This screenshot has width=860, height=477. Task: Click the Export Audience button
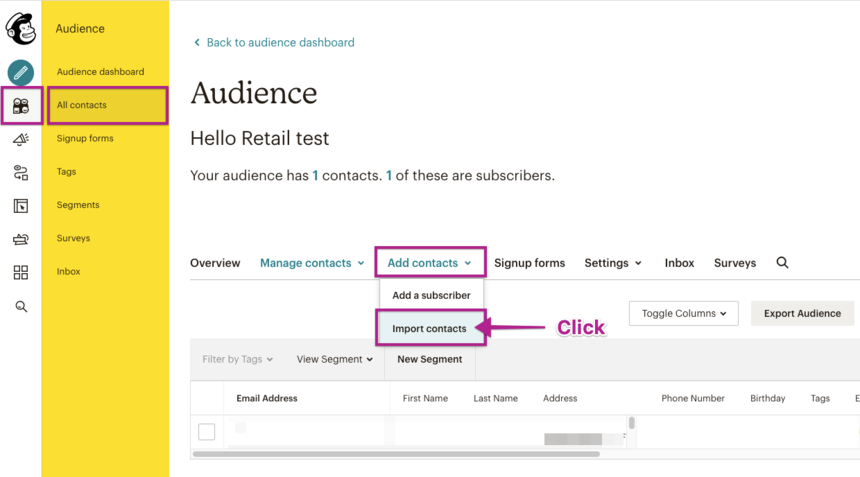click(802, 313)
